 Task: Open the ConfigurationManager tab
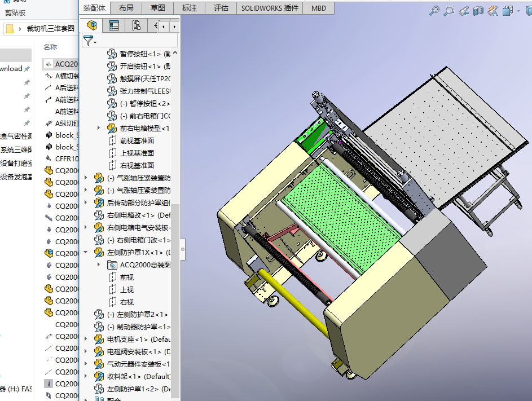click(136, 25)
